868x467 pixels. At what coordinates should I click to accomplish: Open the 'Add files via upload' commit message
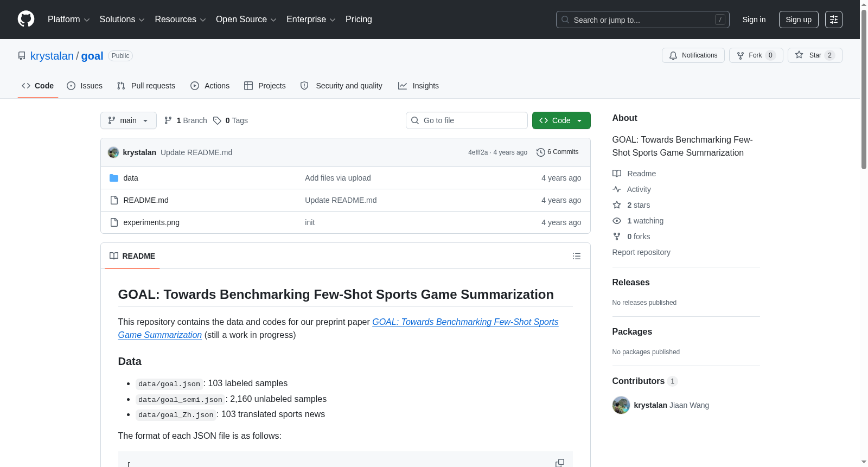tap(338, 178)
